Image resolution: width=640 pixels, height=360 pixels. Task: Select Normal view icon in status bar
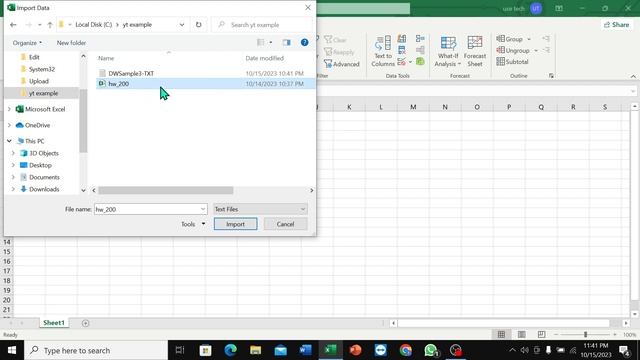point(502,335)
